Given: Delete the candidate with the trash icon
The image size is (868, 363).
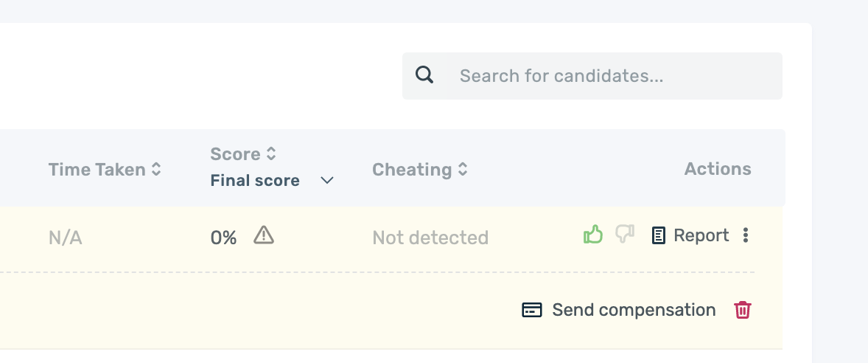Looking at the screenshot, I should coord(742,310).
